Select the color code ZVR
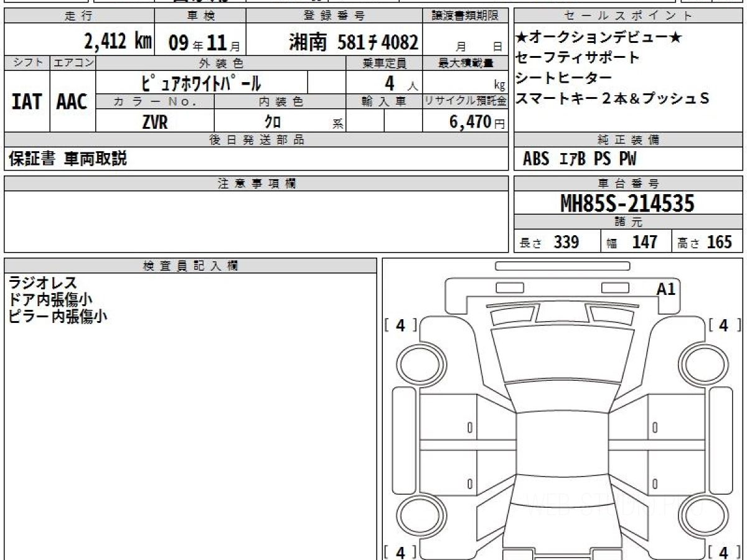This screenshot has width=747, height=560. (155, 123)
